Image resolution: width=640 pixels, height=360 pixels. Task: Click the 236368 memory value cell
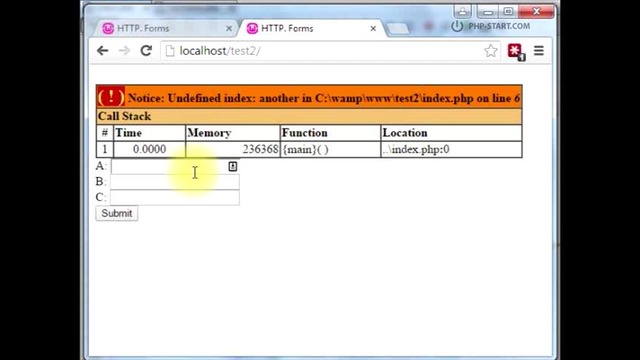pos(233,149)
